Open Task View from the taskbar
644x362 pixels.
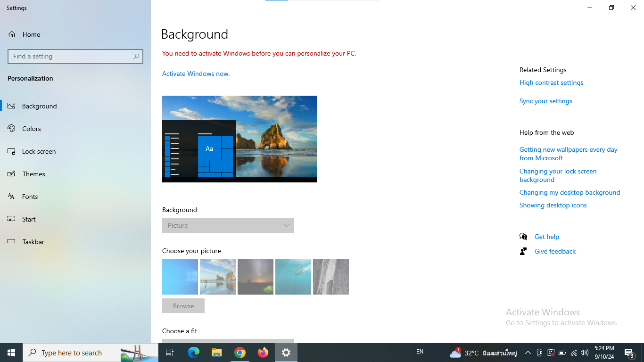pos(170,353)
